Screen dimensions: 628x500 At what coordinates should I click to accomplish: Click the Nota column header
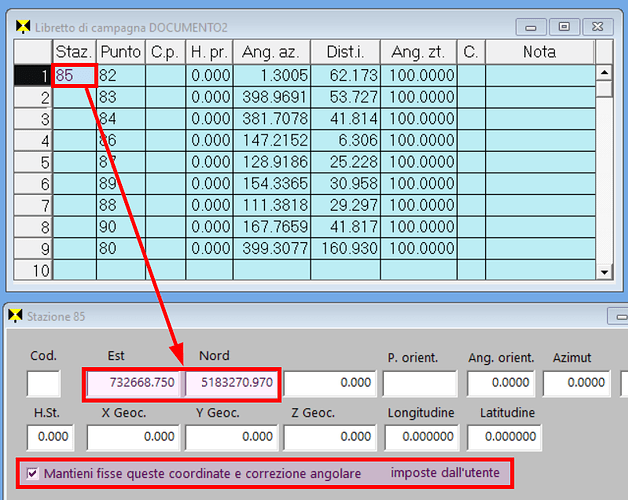[x=539, y=52]
